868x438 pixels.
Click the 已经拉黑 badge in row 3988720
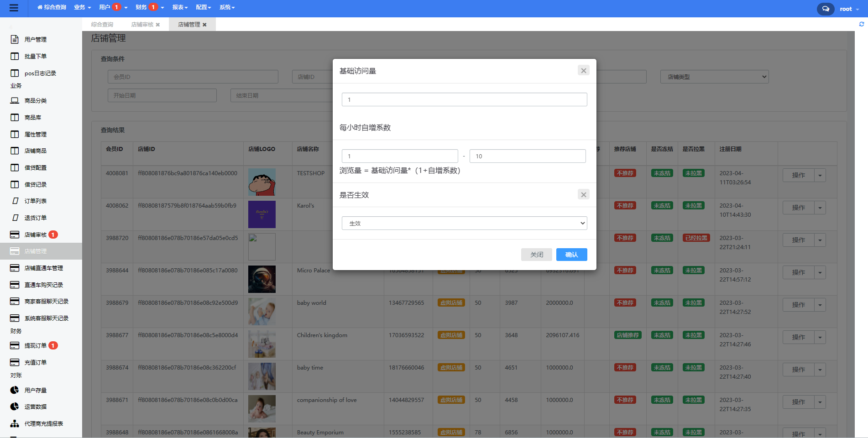point(696,238)
